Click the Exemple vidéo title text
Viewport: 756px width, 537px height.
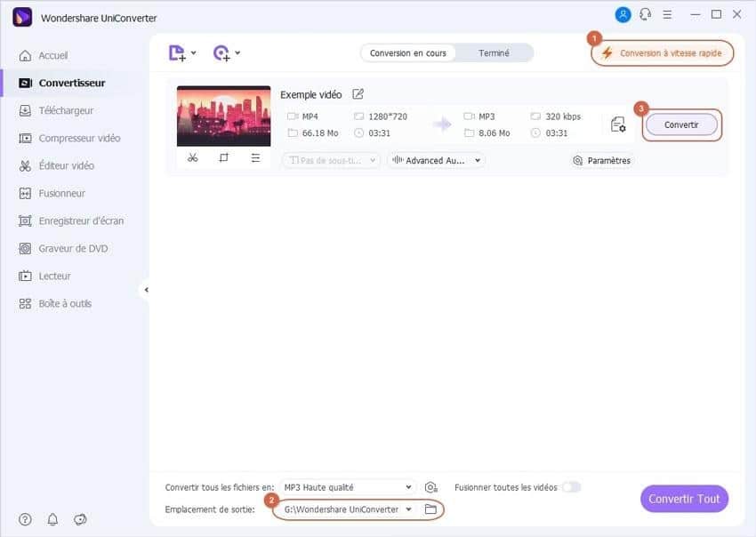(311, 94)
